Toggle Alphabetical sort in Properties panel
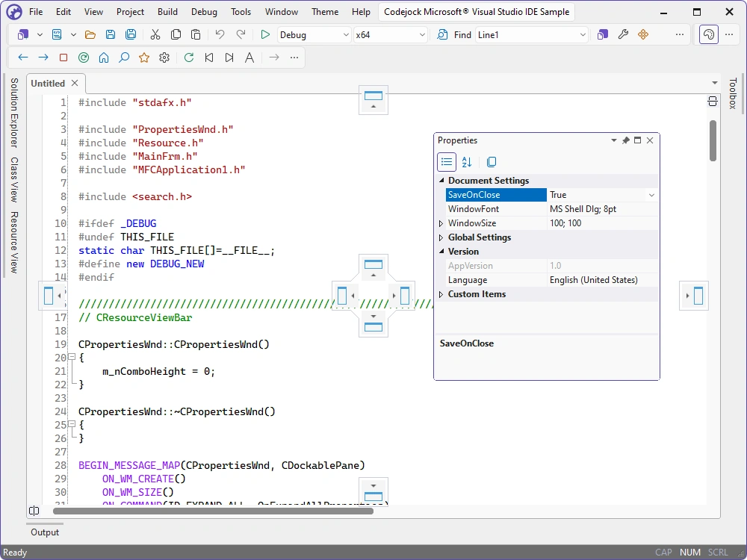Viewport: 747px width, 560px height. (467, 162)
